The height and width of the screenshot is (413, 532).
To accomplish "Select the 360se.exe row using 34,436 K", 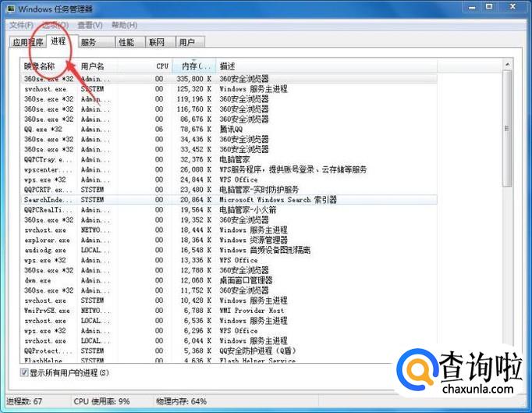I will tap(229, 139).
